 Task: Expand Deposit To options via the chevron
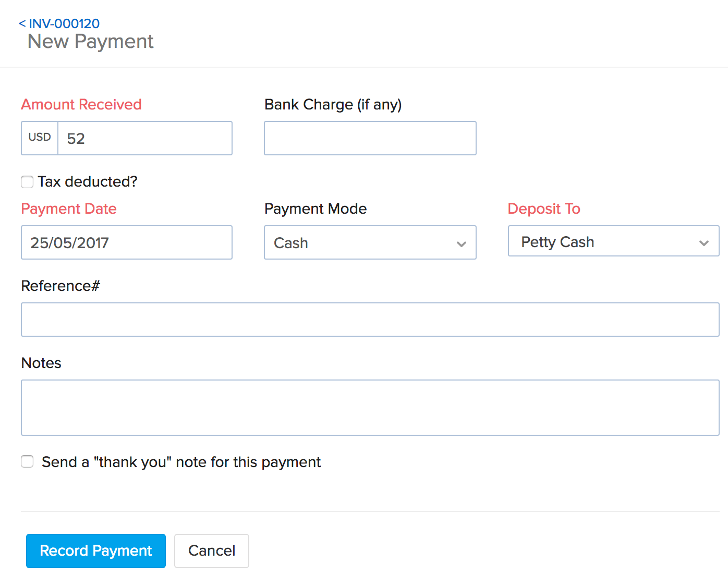click(x=704, y=242)
